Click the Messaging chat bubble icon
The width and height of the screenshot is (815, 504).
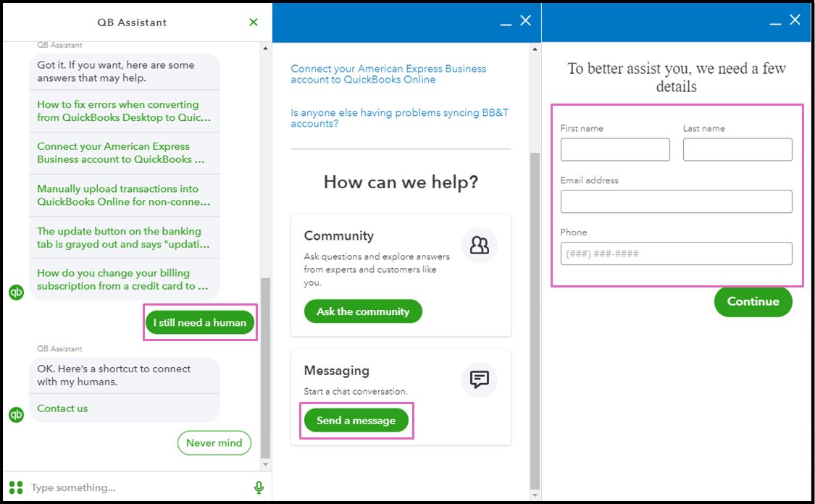tap(480, 380)
